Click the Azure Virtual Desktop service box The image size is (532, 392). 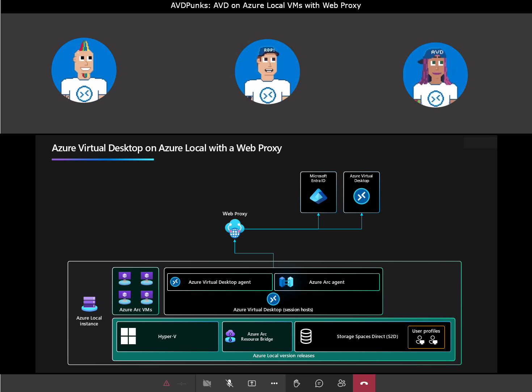pyautogui.click(x=362, y=192)
